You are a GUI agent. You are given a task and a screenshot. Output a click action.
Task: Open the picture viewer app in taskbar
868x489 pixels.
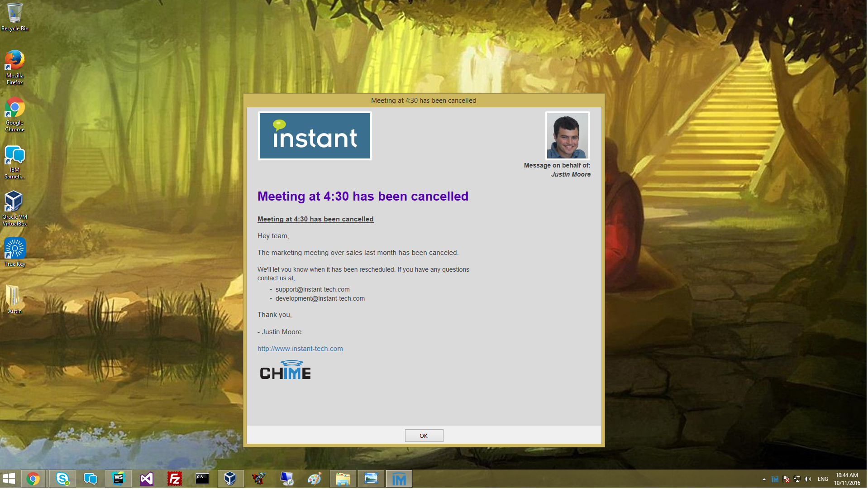pos(371,479)
